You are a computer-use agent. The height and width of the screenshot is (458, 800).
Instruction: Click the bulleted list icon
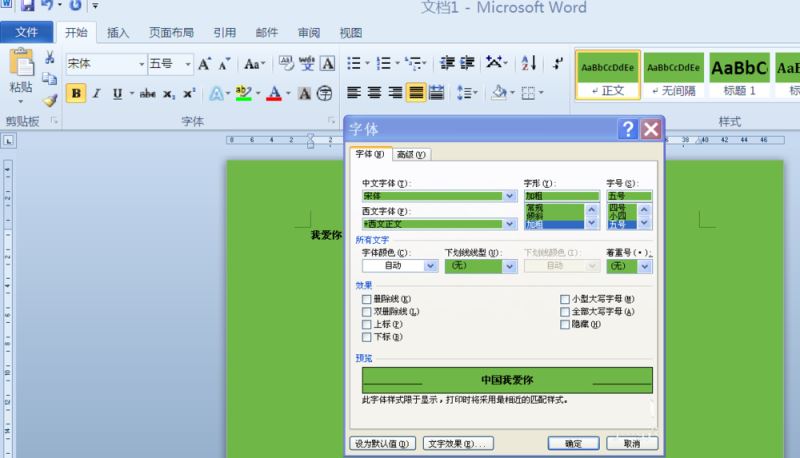tap(354, 63)
